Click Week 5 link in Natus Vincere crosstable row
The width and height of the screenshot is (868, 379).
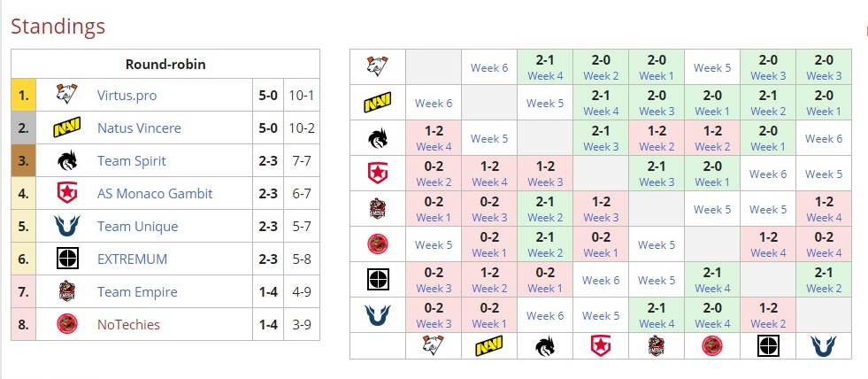click(545, 103)
